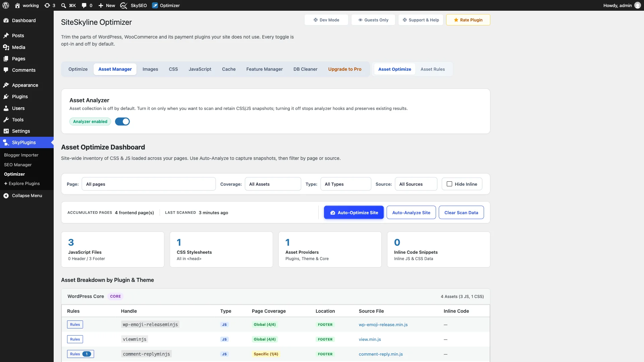This screenshot has height=362, width=644.
Task: Click the admin avatar icon
Action: (x=638, y=5)
